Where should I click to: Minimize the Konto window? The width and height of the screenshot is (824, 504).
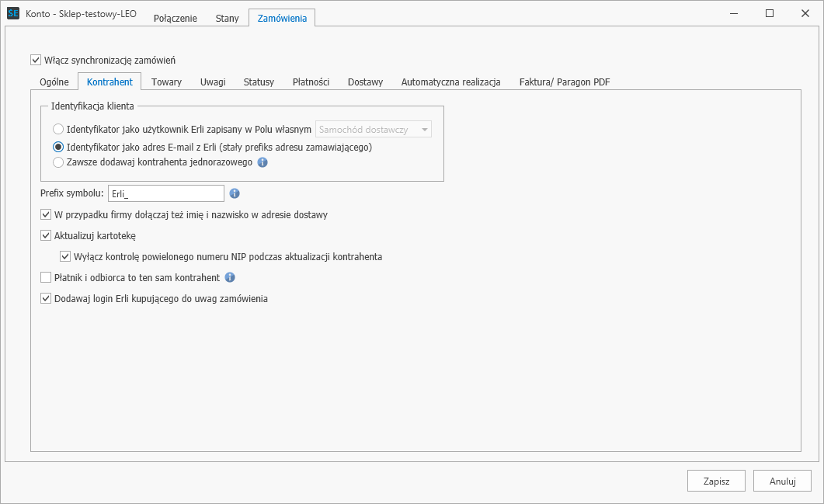(734, 13)
